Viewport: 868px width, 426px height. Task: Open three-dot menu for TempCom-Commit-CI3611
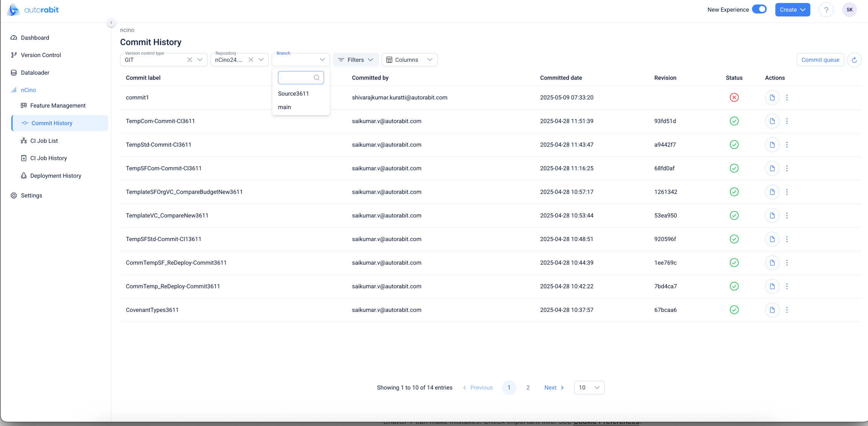(787, 121)
